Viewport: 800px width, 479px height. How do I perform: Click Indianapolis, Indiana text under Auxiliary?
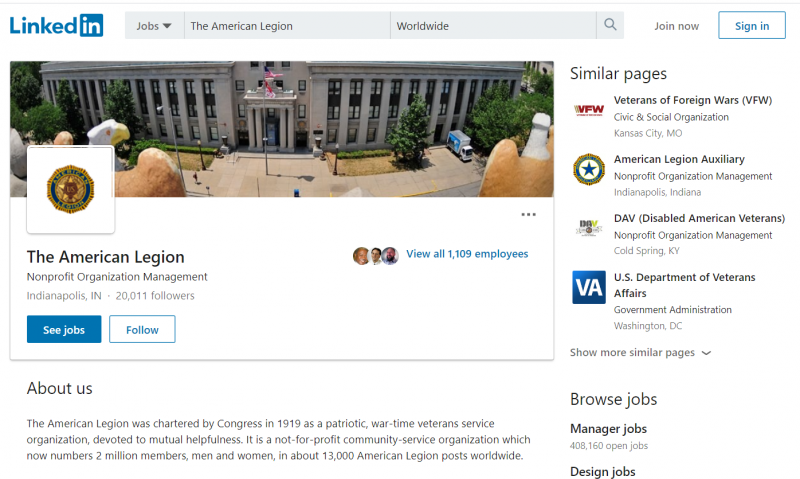tap(657, 192)
